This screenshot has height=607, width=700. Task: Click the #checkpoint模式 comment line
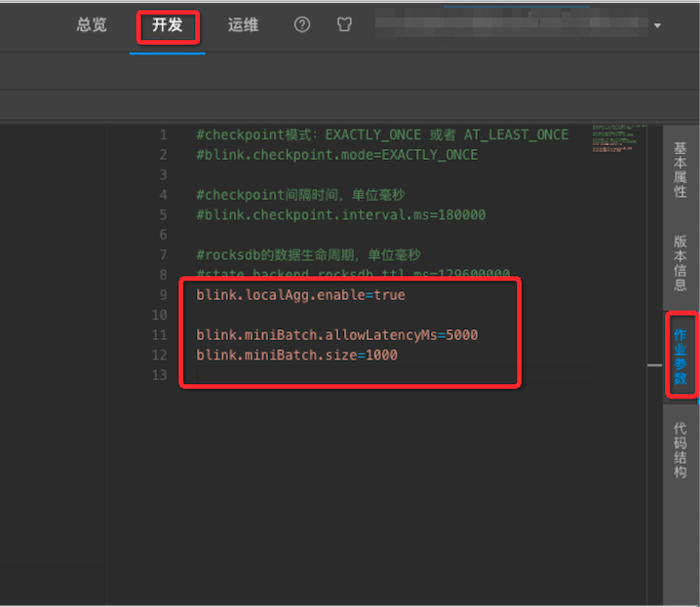pyautogui.click(x=382, y=134)
